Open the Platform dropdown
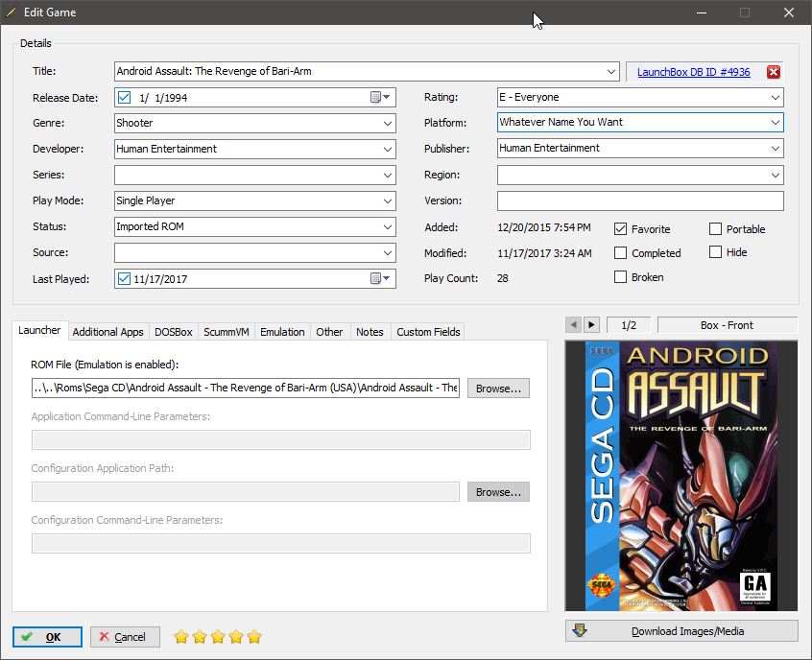Image resolution: width=812 pixels, height=660 pixels. (x=776, y=122)
